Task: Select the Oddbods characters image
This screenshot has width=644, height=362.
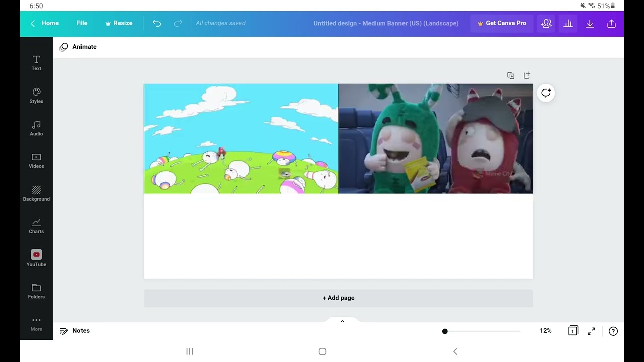Action: pos(436,139)
